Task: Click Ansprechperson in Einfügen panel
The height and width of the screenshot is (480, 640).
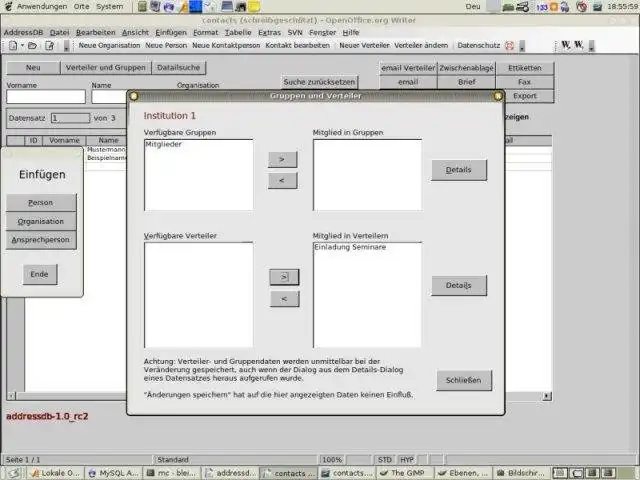Action: 41,240
